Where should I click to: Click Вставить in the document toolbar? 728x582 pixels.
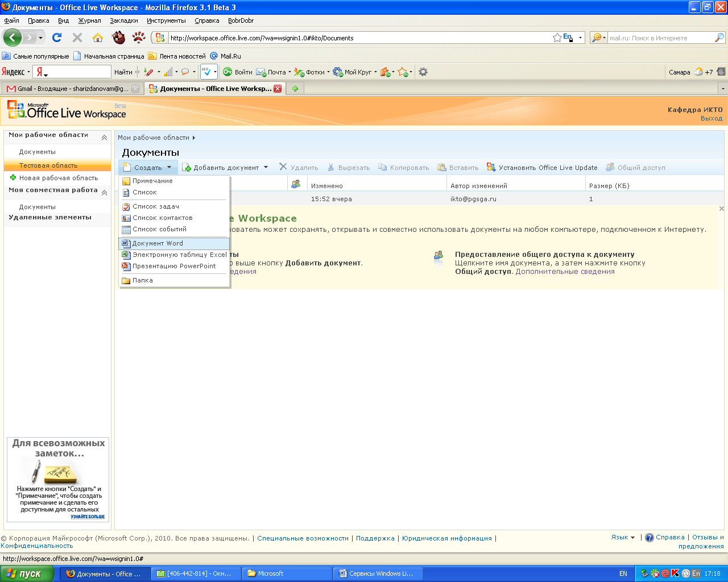coord(458,168)
